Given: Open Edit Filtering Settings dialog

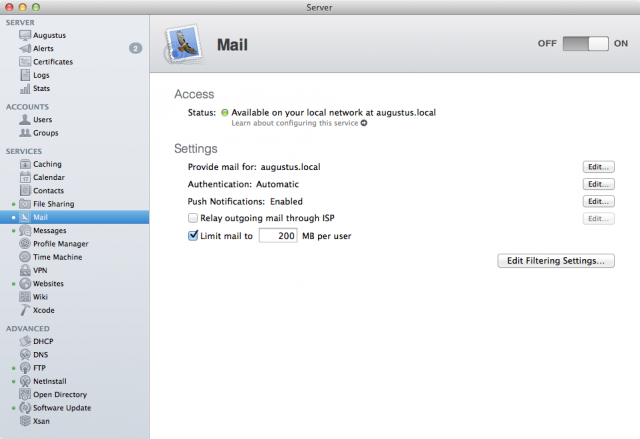Looking at the screenshot, I should click(x=556, y=261).
